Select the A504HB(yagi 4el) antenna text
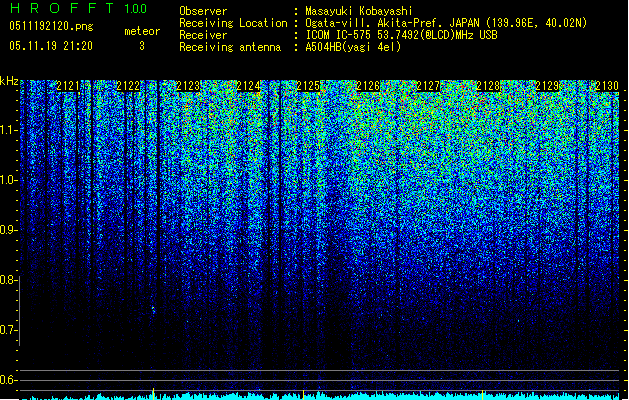 point(353,47)
